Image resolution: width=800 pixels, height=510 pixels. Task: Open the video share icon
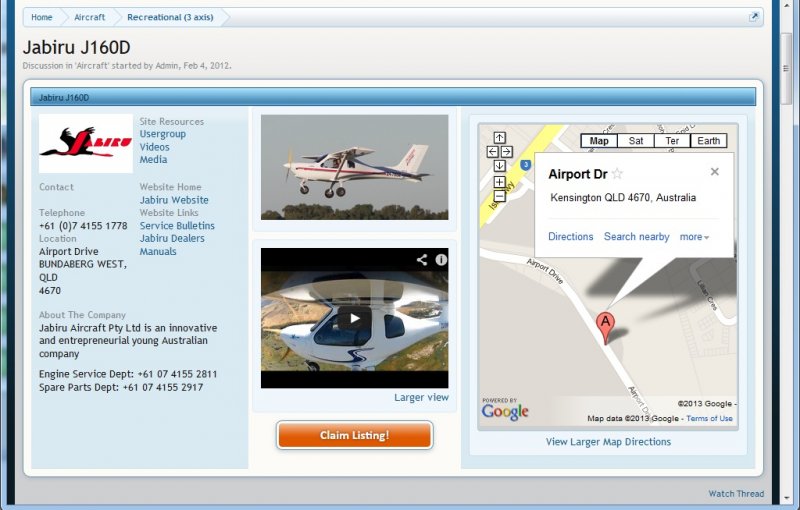(421, 260)
